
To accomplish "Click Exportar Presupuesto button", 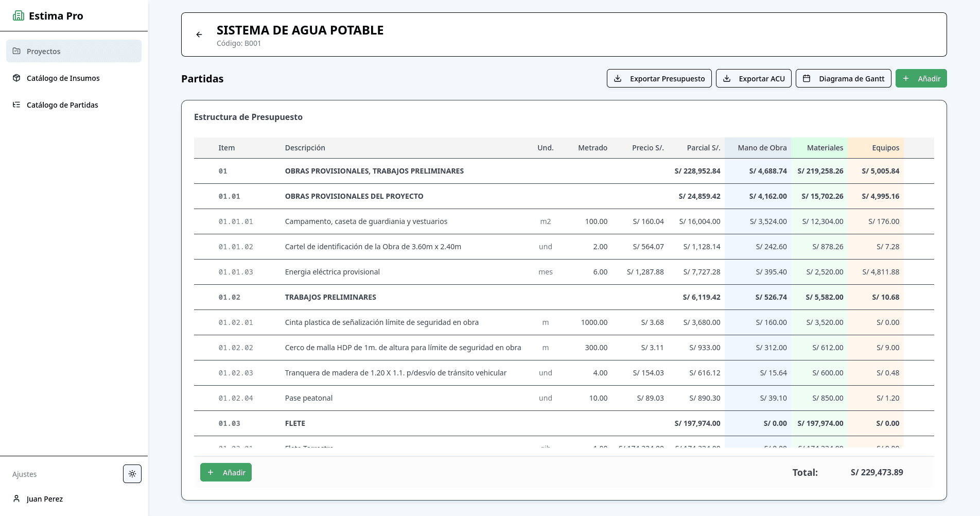I will 659,78.
